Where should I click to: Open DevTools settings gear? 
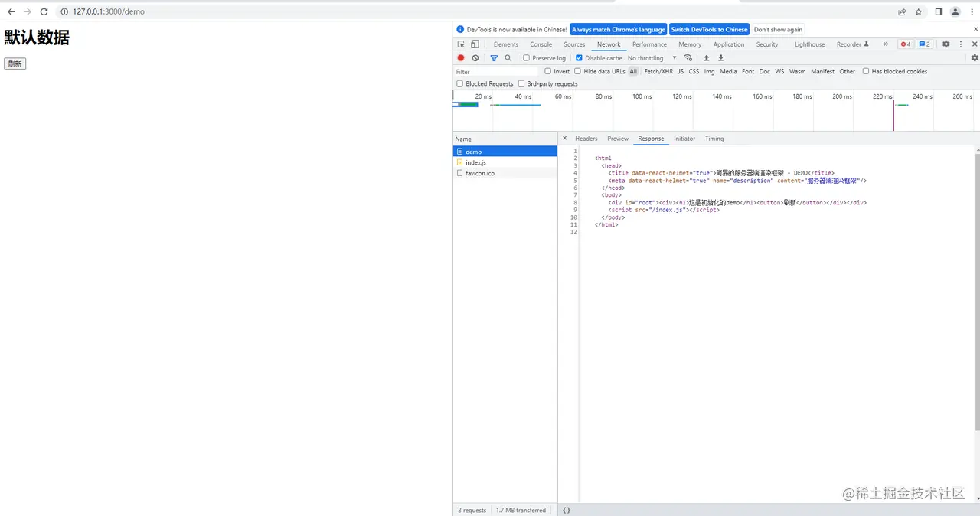point(946,44)
